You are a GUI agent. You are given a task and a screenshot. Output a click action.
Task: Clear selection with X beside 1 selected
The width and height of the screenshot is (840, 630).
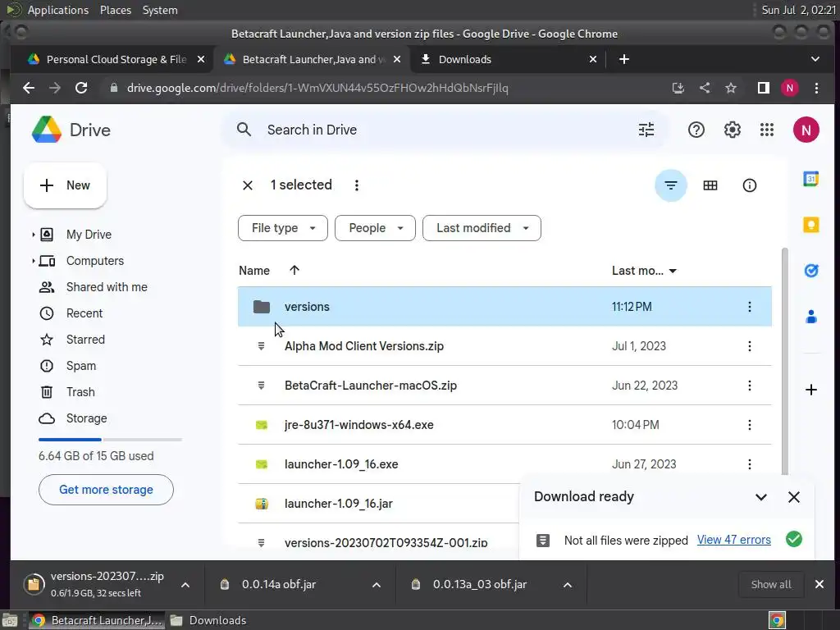[x=248, y=185]
